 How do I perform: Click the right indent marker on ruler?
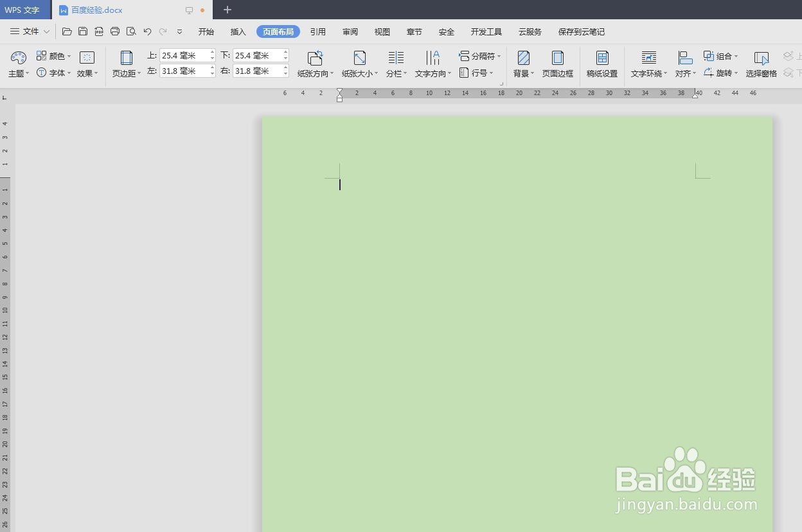click(695, 96)
